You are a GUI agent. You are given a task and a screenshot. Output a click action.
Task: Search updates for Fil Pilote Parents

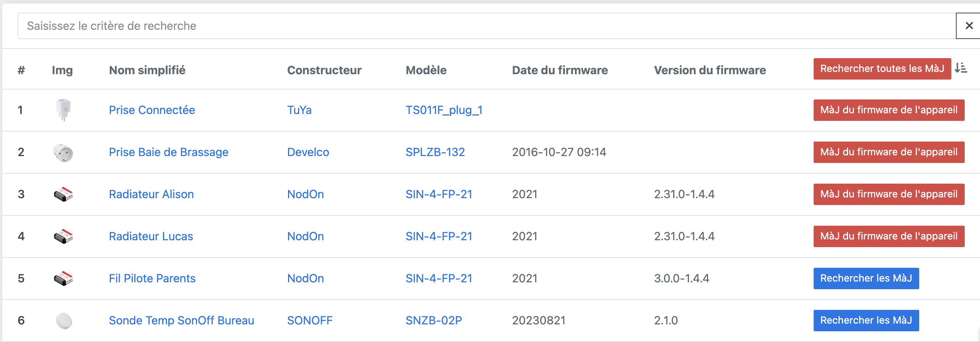pos(866,278)
